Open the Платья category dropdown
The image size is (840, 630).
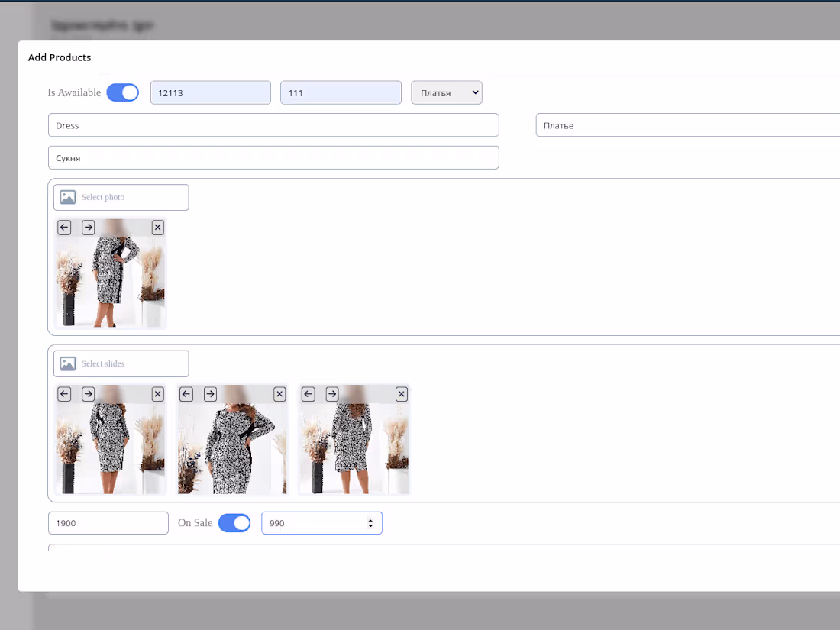(x=447, y=92)
